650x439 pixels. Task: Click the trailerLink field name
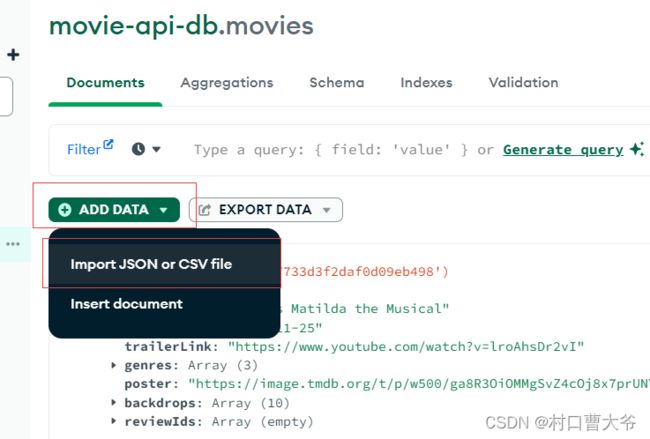tap(168, 346)
